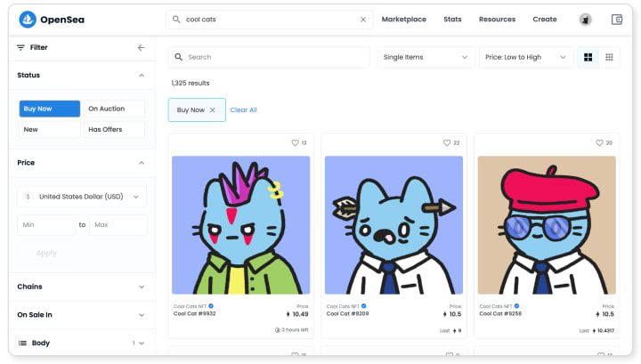Click the Filter lines icon
This screenshot has height=364, width=641.
point(20,47)
